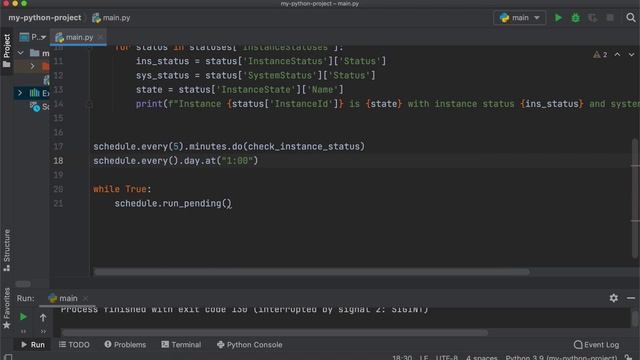Viewport: 640px width, 360px height.
Task: Open the Project view selector dropdown
Action: (x=33, y=37)
